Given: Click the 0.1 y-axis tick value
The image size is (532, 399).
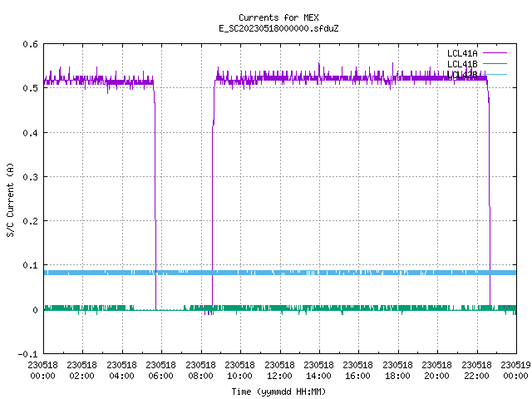Looking at the screenshot, I should [30, 265].
